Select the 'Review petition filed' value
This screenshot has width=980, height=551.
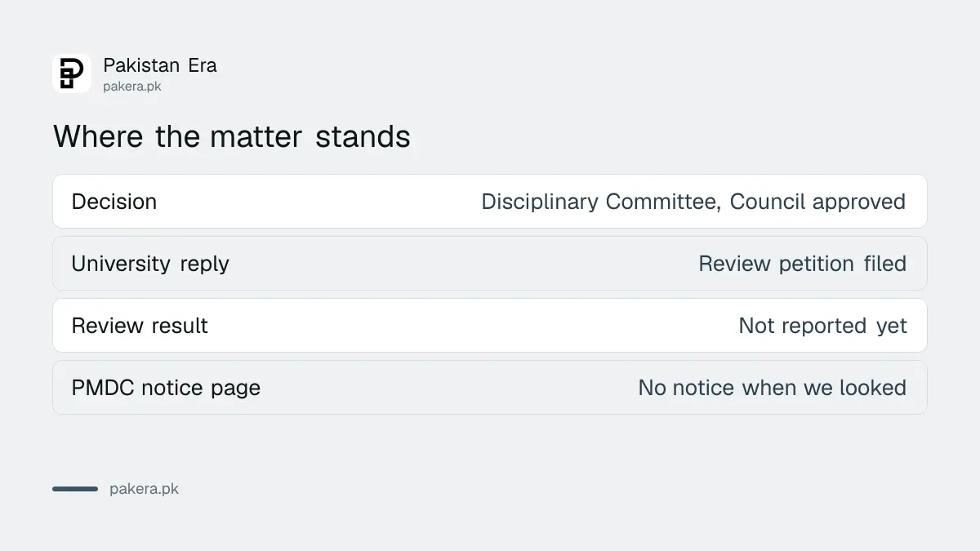803,264
